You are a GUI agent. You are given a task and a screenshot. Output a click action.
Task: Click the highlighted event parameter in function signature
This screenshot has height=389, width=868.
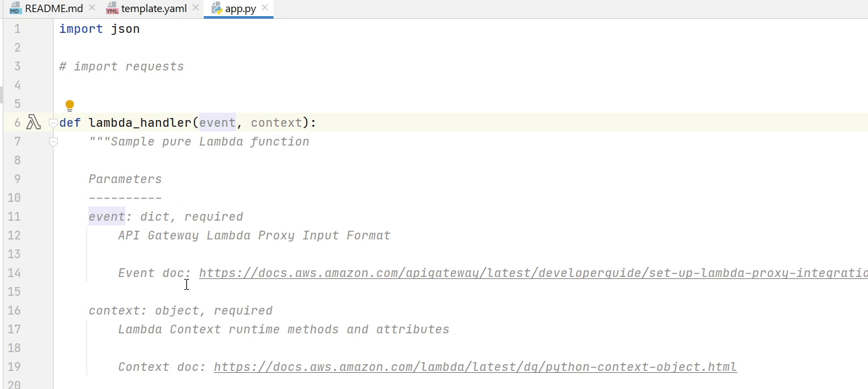pos(217,123)
